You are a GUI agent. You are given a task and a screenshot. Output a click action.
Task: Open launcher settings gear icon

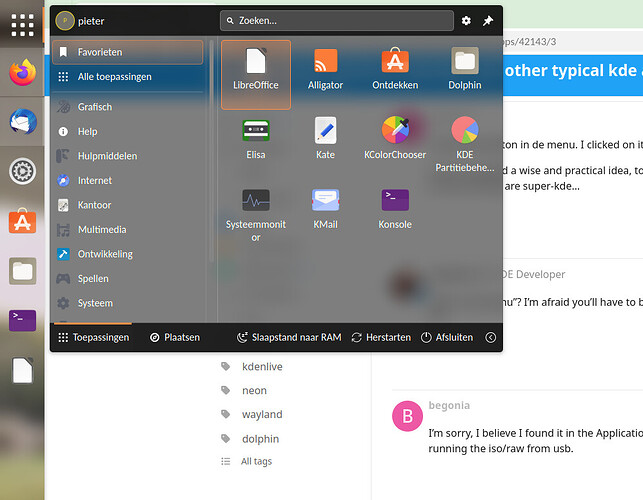coord(466,21)
